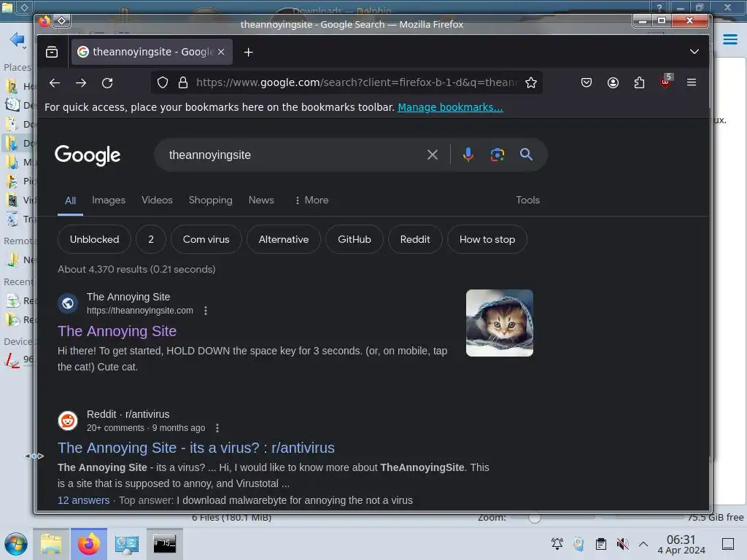Start Google voice search microphone

pos(468,155)
